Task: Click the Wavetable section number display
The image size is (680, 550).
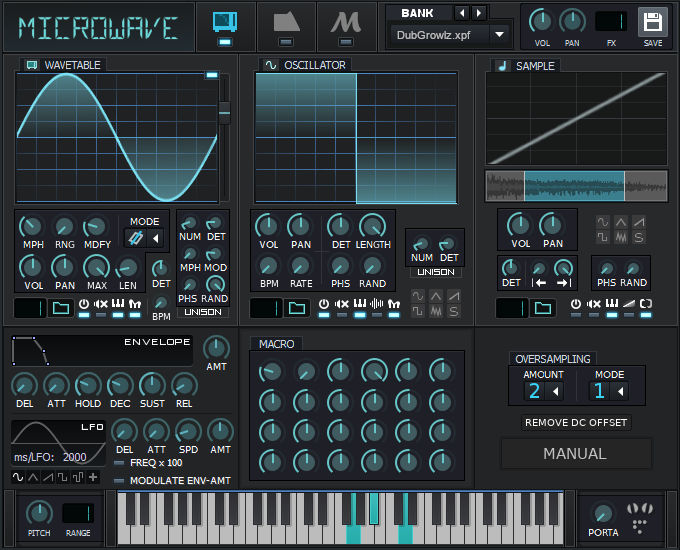Action: [x=30, y=308]
